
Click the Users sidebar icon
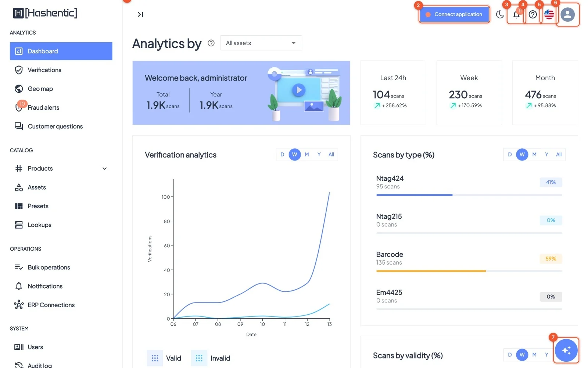point(19,347)
